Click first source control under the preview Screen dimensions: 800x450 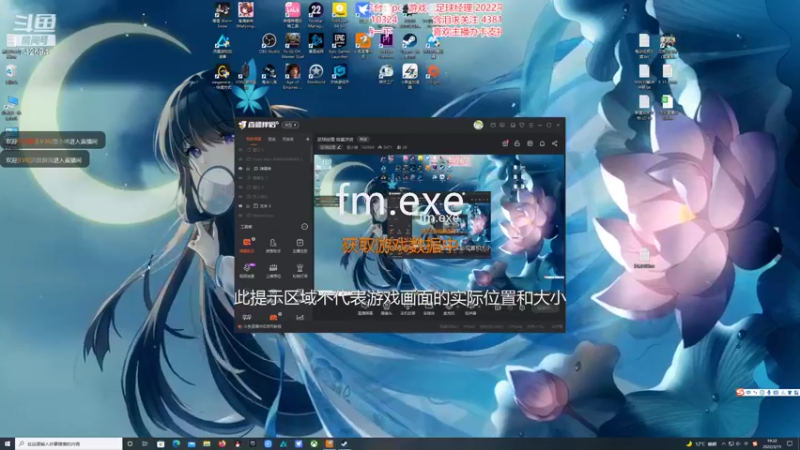pyautogui.click(x=365, y=309)
